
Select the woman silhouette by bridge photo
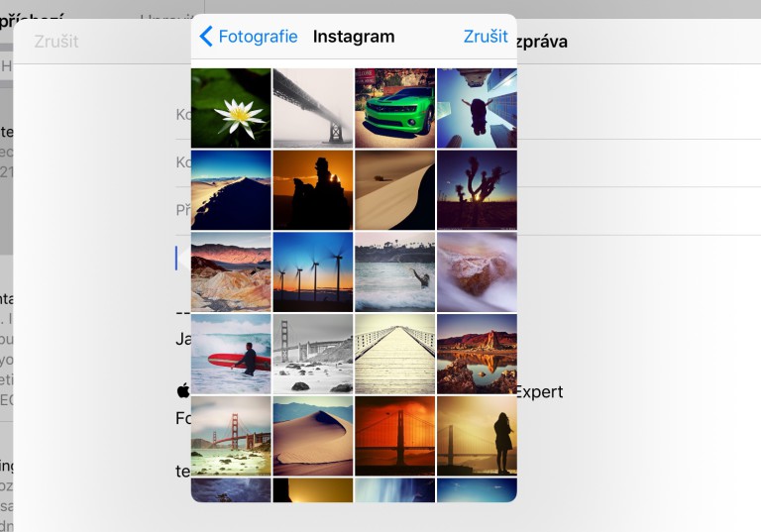coord(477,436)
